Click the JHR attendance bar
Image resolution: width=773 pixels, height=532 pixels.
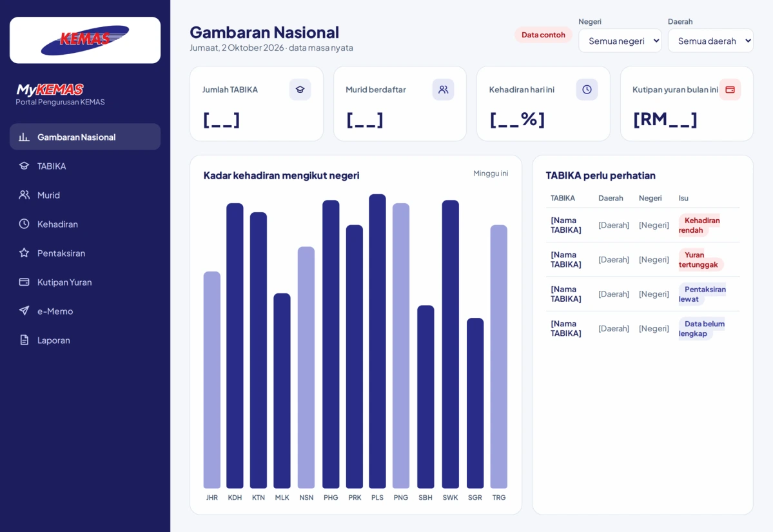pos(212,380)
